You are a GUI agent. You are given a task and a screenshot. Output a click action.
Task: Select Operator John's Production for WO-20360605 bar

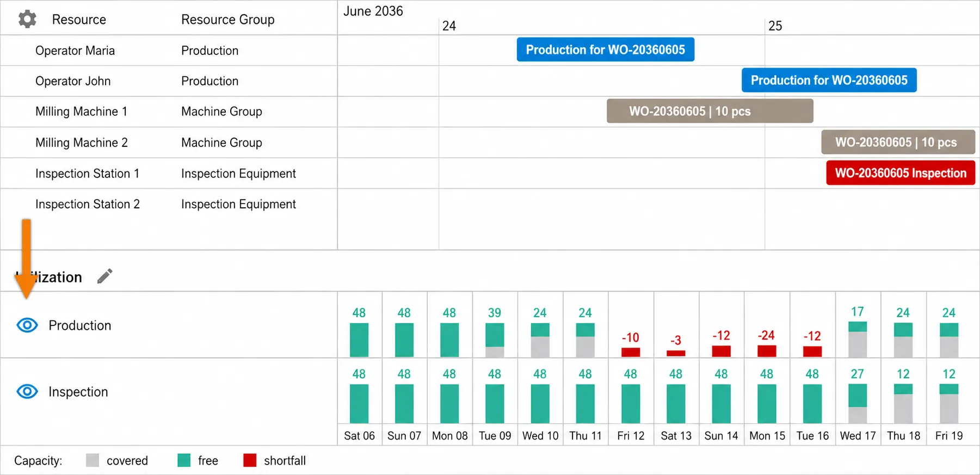pyautogui.click(x=829, y=80)
